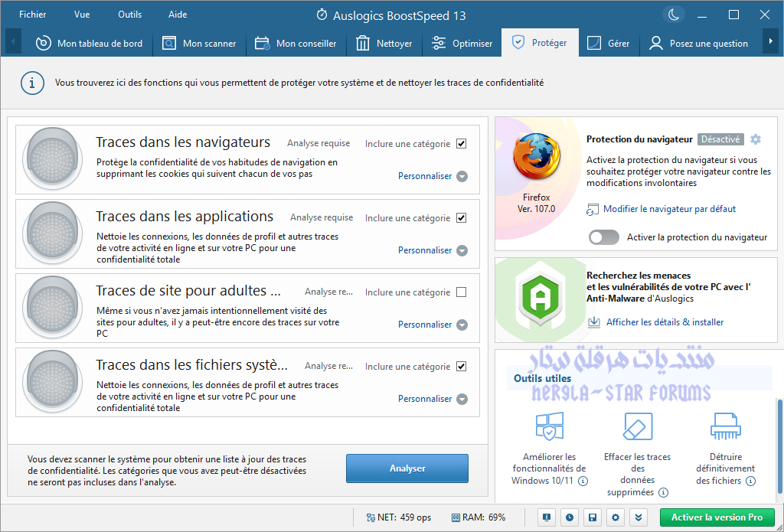
Task: Click the NET: 459 ops status indicator
Action: (398, 517)
